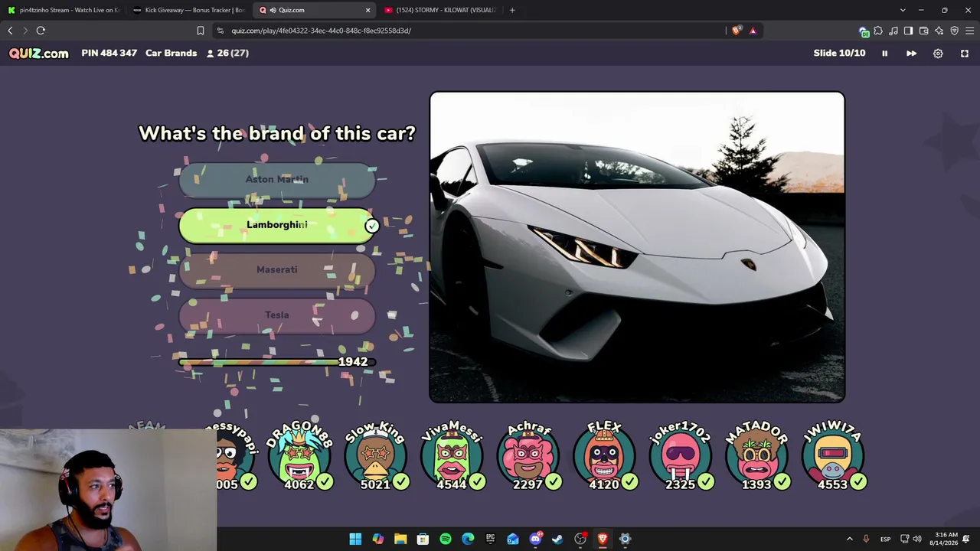Click the score progress bar showing 1942
Viewport: 980px width, 551px height.
tap(276, 362)
